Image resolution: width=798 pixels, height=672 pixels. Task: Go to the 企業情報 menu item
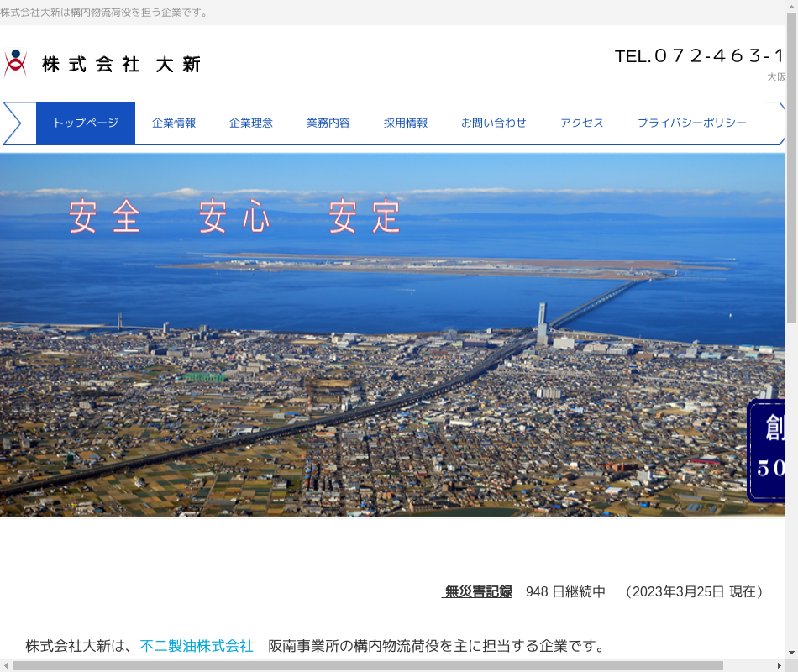click(x=174, y=123)
